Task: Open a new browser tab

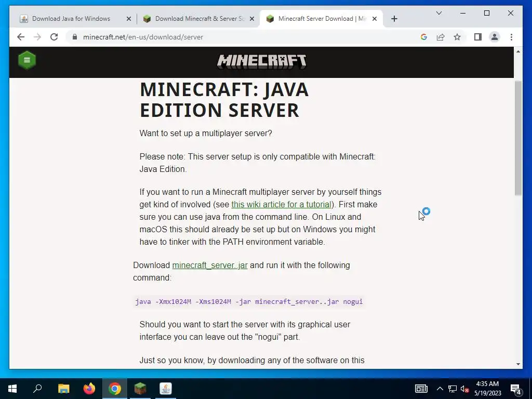Action: [x=394, y=19]
